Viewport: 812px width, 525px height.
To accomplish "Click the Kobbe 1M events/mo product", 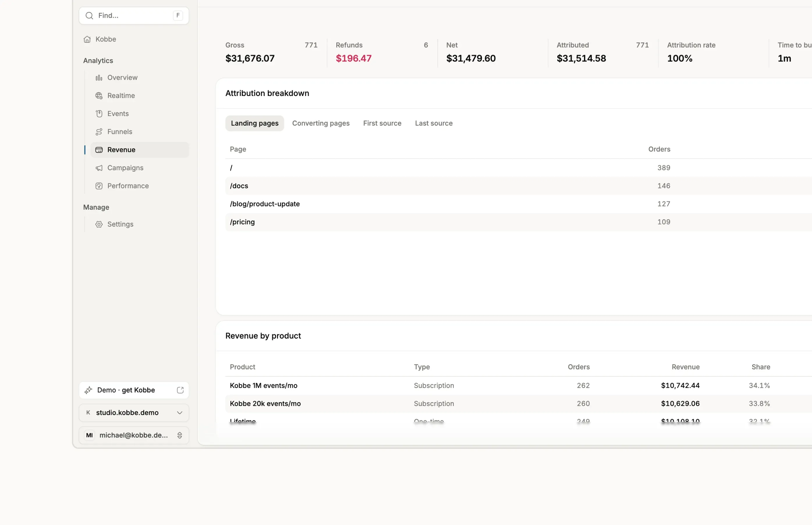I will point(264,386).
